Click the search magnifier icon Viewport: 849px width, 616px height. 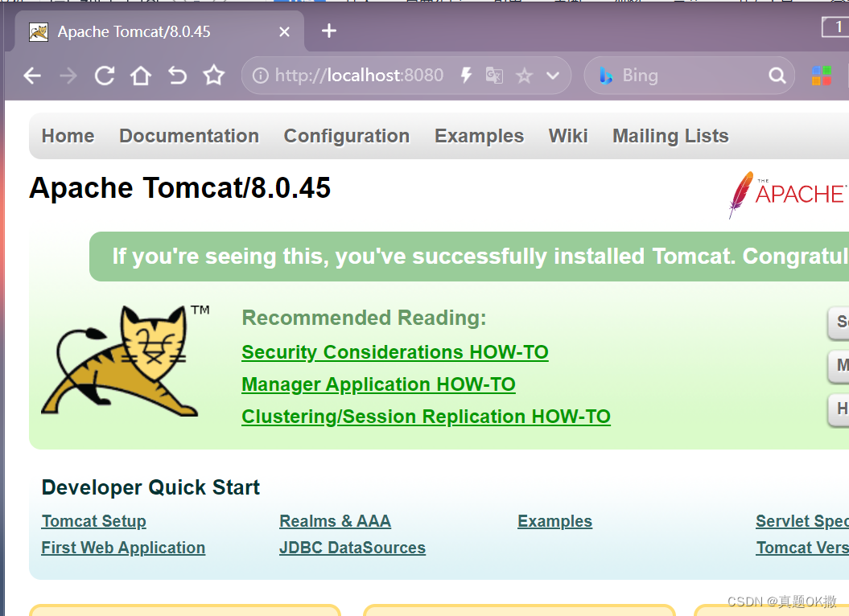(x=777, y=76)
